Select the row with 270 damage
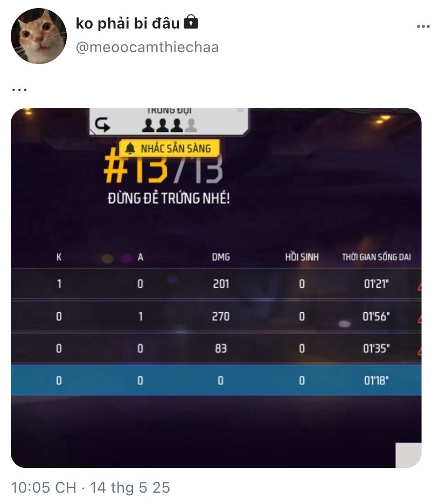 tap(216, 316)
